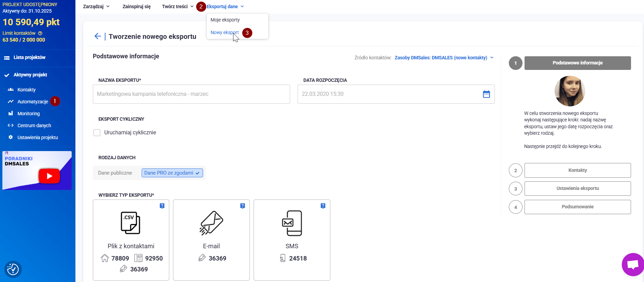Play the Poradniki DMSales video thumbnail

click(x=49, y=176)
